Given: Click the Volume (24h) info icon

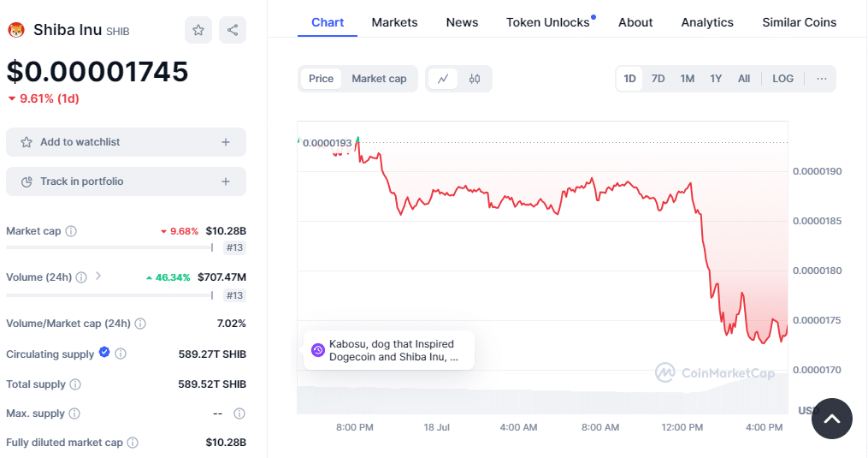Looking at the screenshot, I should (81, 277).
